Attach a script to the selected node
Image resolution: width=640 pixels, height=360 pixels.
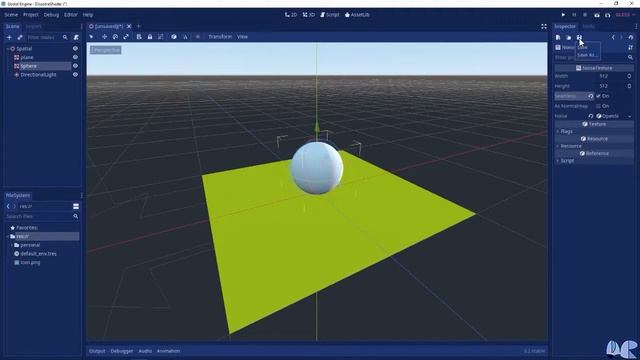pyautogui.click(x=76, y=37)
